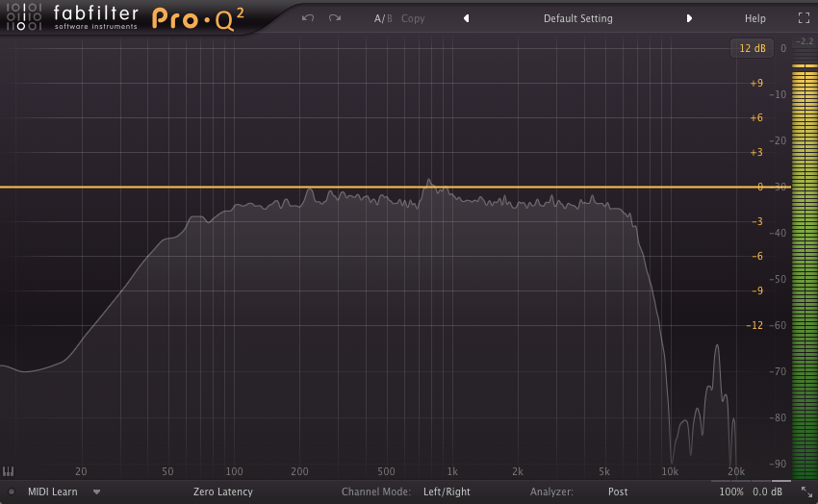
Task: Click the -2.2 peak level readout
Action: tap(805, 41)
